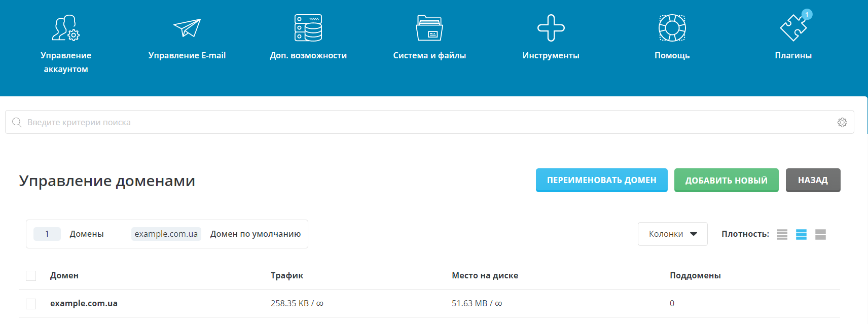The width and height of the screenshot is (868, 324).
Task: Select compact density view
Action: 782,234
